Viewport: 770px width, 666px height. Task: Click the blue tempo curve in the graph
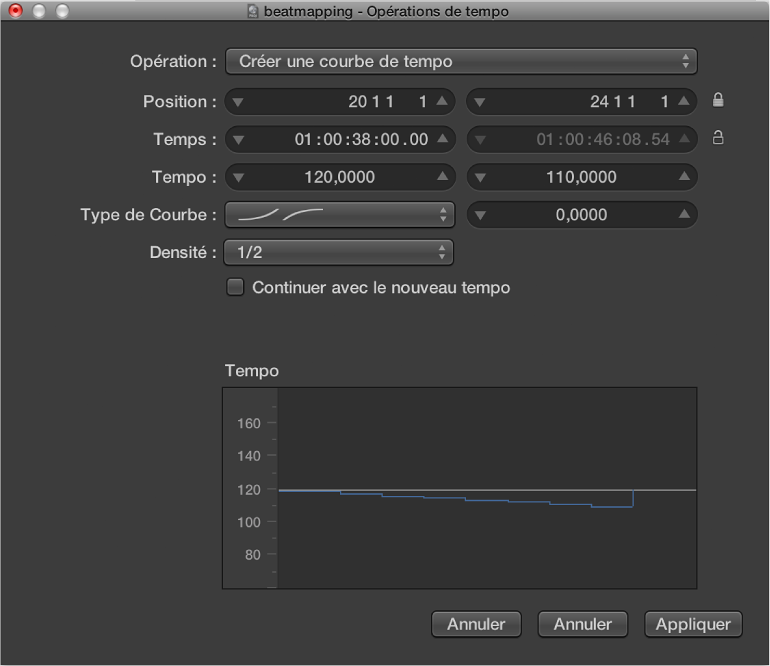456,499
